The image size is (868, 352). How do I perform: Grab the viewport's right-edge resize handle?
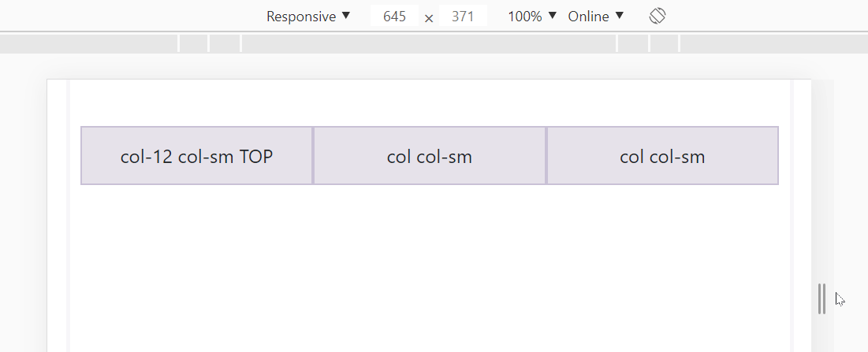(x=822, y=299)
